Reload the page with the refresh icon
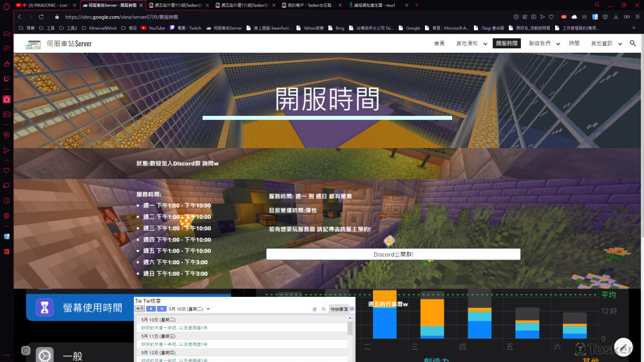Viewport: 644px width, 362px height. click(41, 17)
